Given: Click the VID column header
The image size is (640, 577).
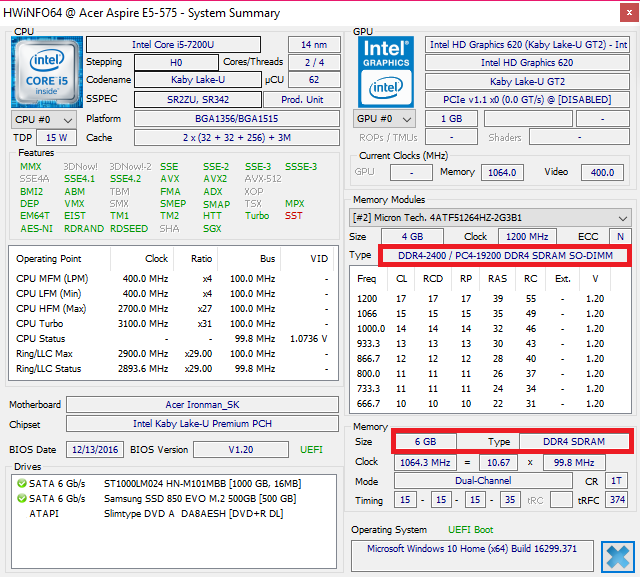Looking at the screenshot, I should [x=319, y=259].
